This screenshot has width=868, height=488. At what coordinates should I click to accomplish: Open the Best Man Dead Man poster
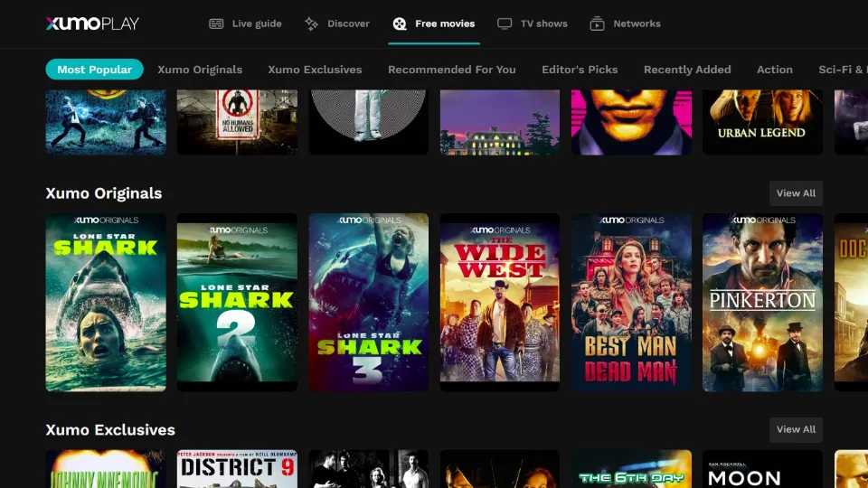coord(631,303)
